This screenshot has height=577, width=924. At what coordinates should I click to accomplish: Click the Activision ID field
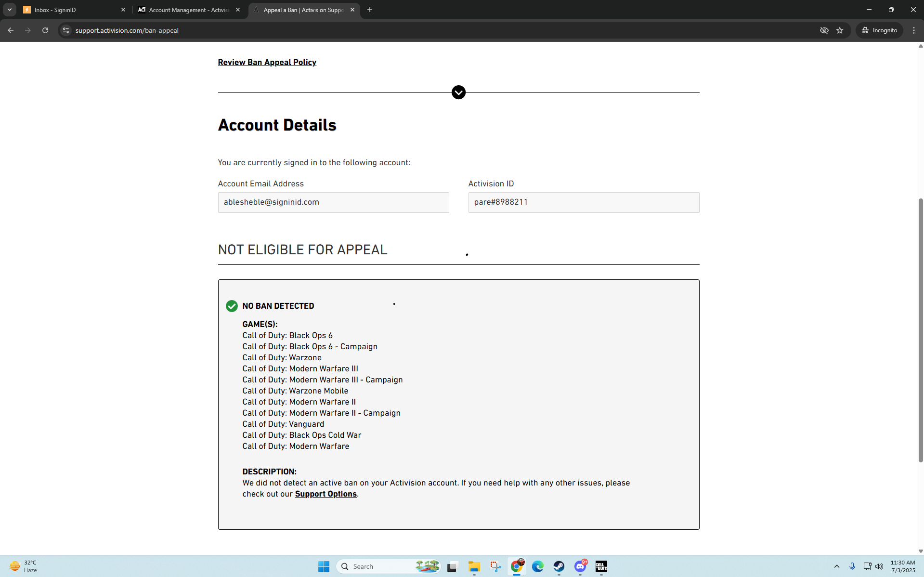[x=584, y=202]
